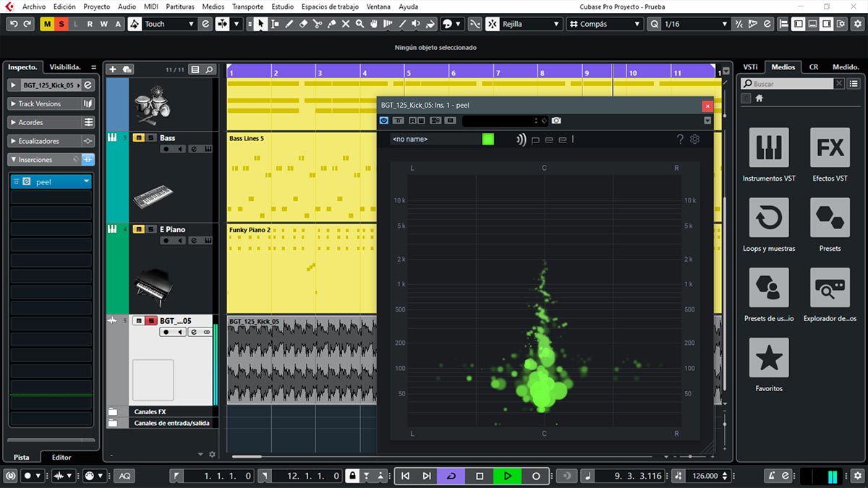The height and width of the screenshot is (488, 868).
Task: Select the Draw pencil tool
Action: click(x=289, y=24)
